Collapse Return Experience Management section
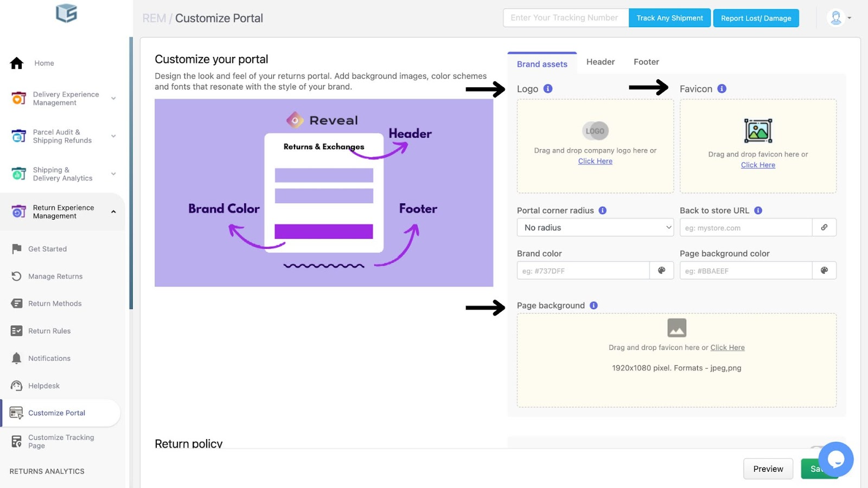This screenshot has height=488, width=868. (113, 212)
